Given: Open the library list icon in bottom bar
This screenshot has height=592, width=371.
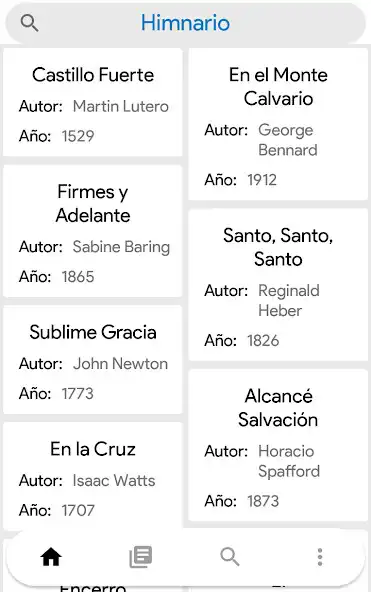Looking at the screenshot, I should [141, 557].
